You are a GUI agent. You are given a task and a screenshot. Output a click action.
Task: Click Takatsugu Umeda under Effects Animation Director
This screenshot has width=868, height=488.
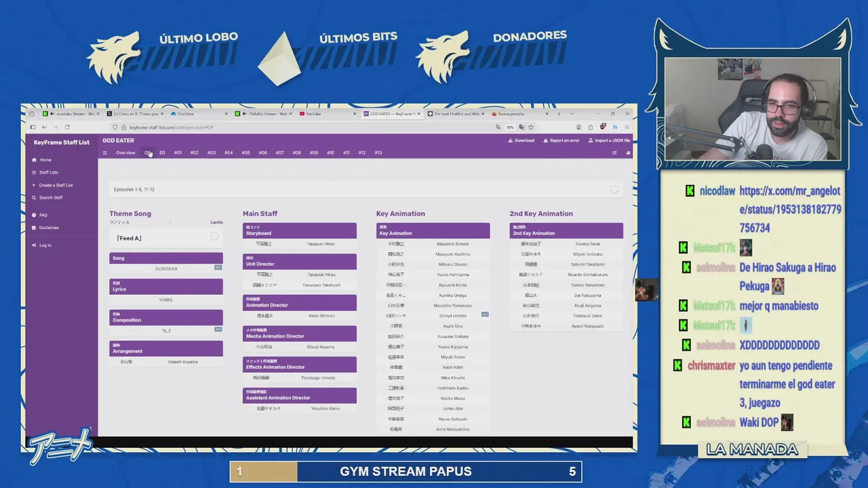pyautogui.click(x=318, y=378)
